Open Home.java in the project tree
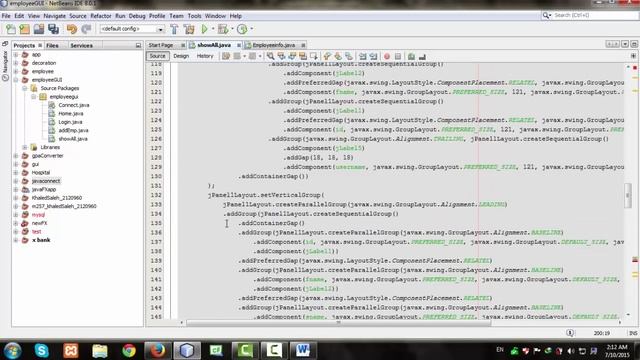This screenshot has width=640, height=360. coord(71,113)
